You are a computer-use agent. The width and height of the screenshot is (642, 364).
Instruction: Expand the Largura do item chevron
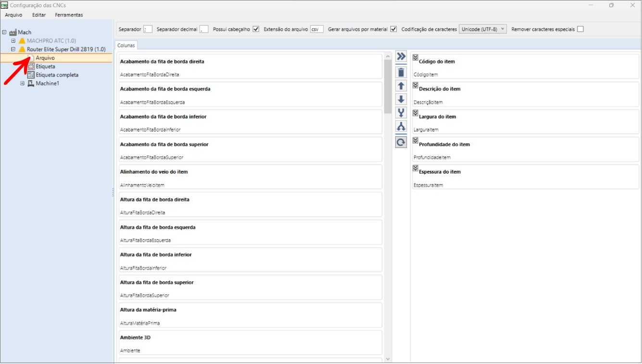pyautogui.click(x=416, y=113)
